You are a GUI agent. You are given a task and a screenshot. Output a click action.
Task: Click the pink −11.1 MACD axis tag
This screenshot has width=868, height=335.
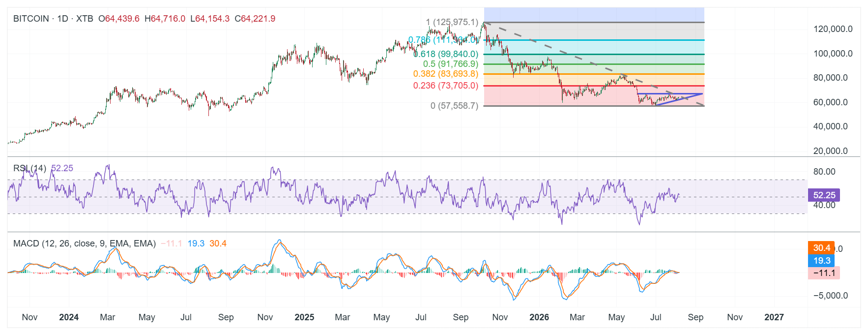824,273
